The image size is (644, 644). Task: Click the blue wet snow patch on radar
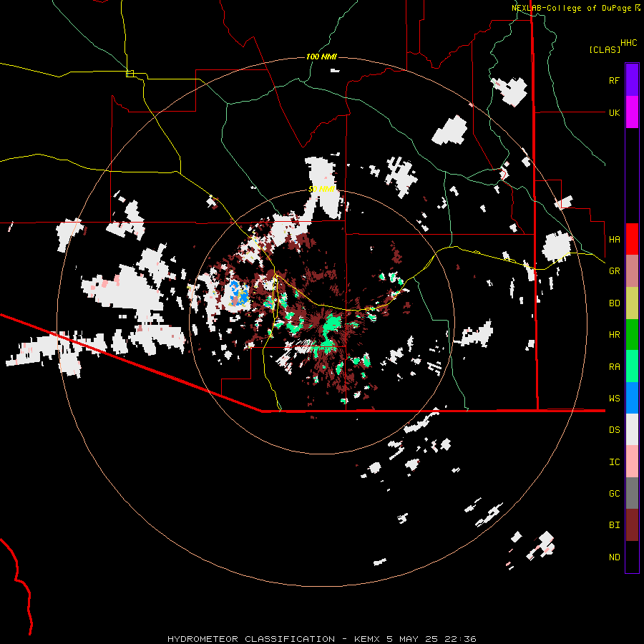239,293
